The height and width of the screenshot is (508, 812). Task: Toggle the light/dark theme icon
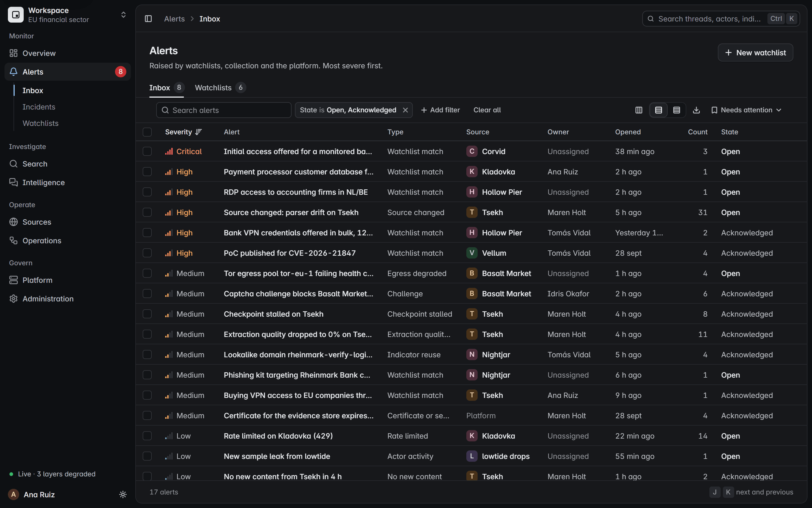tap(123, 494)
